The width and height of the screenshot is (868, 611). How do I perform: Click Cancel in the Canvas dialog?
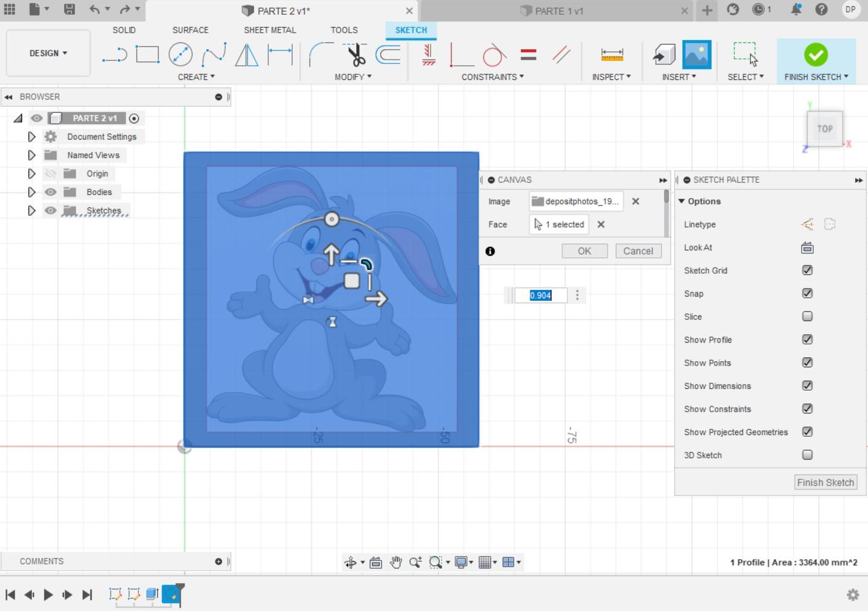[639, 251]
